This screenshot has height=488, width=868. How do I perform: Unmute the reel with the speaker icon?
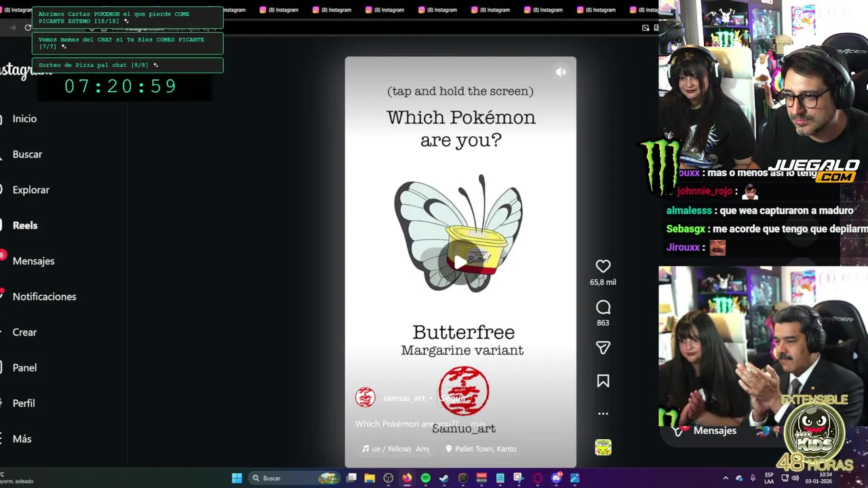560,72
